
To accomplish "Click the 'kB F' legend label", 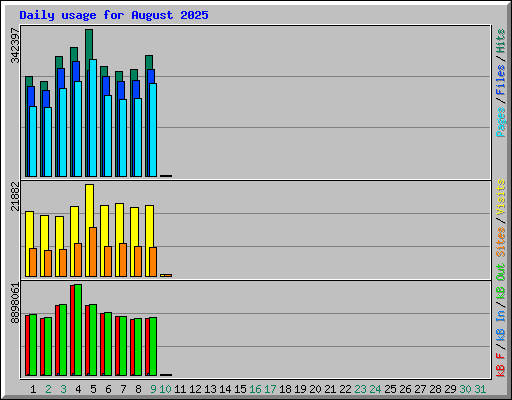I will 500,364.
